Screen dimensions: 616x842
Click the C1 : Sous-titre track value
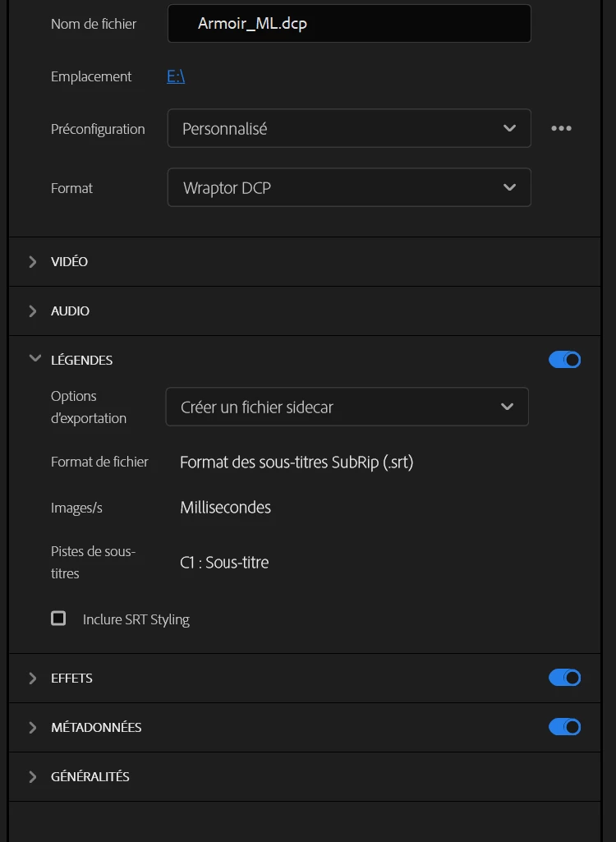pyautogui.click(x=224, y=563)
